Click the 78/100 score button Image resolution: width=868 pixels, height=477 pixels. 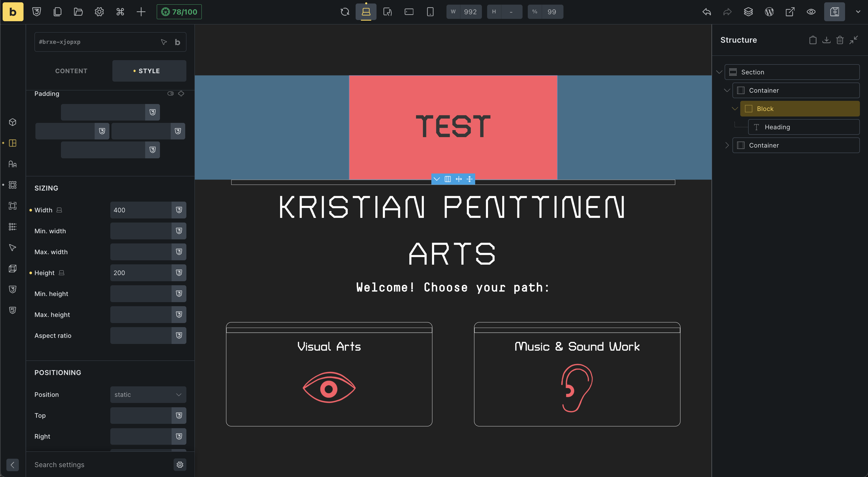coord(179,12)
